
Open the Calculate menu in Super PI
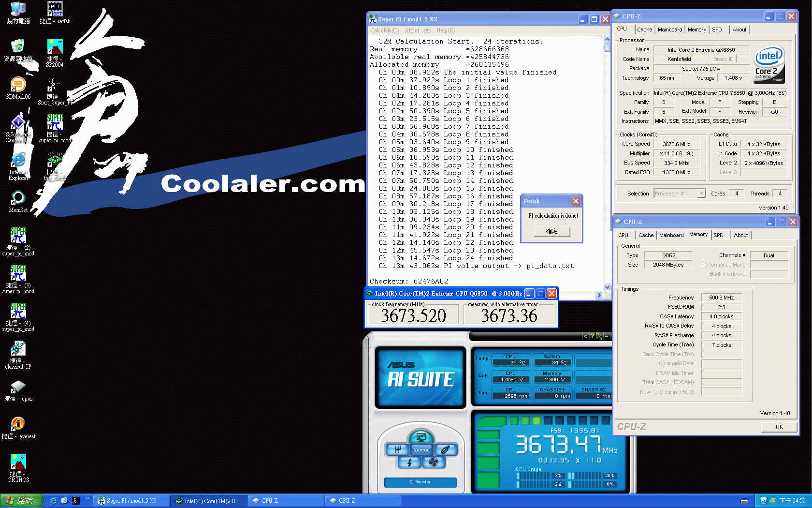point(384,30)
